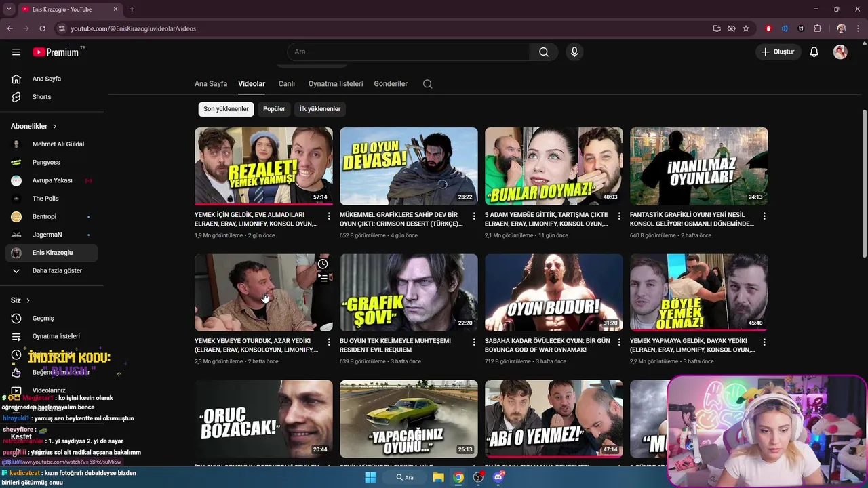Open channel search magnifier icon
This screenshot has height=488, width=868.
point(427,84)
